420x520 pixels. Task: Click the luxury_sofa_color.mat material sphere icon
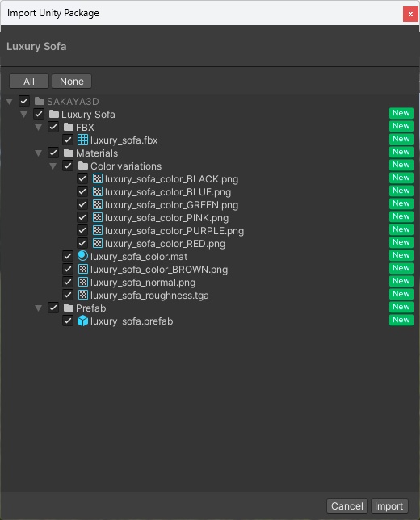pyautogui.click(x=82, y=256)
